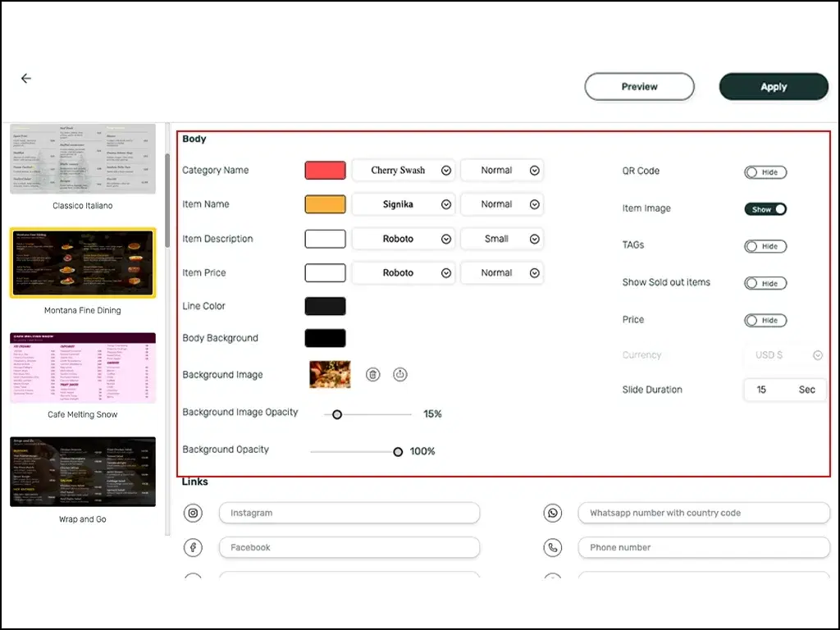Viewport: 840px width, 630px height.
Task: Turn off the Item Image Show toggle
Action: pos(764,209)
